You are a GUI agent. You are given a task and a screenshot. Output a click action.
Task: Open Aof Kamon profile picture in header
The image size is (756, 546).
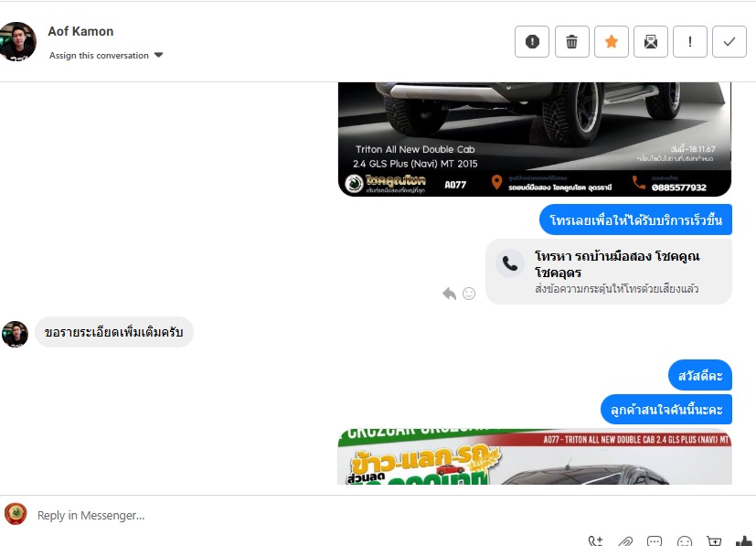(x=17, y=41)
